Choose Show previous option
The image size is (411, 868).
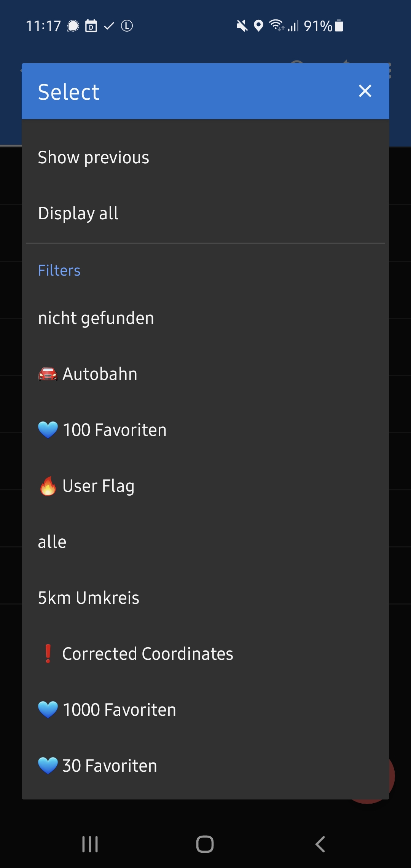(94, 158)
